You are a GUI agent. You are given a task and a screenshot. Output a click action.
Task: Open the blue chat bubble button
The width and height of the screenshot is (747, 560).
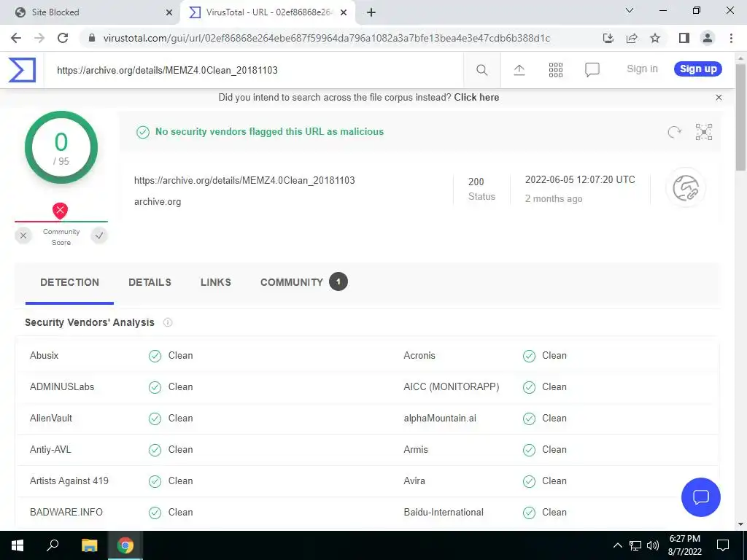pos(701,497)
